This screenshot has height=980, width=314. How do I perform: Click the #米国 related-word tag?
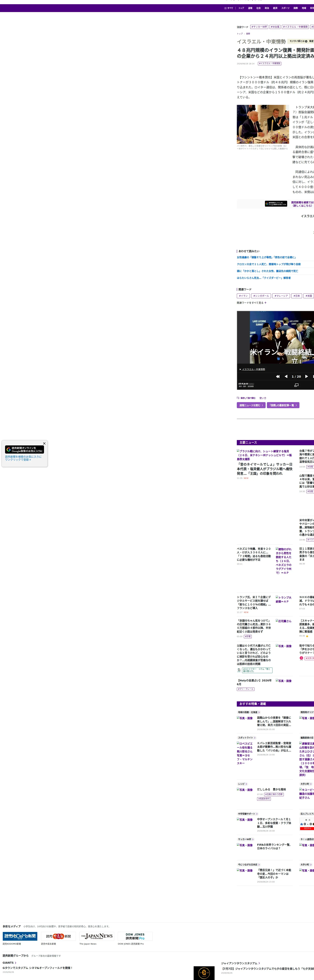click(x=309, y=296)
